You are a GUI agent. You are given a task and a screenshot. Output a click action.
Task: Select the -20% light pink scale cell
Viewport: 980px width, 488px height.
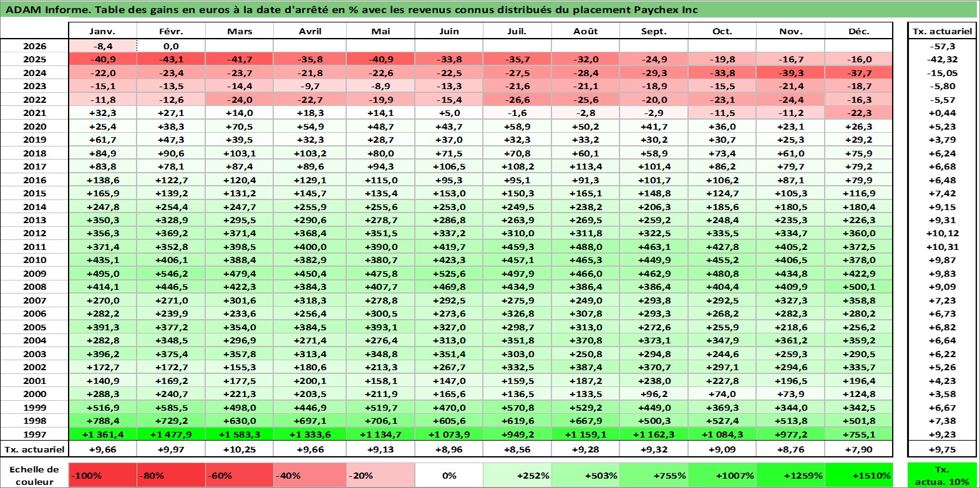click(381, 475)
